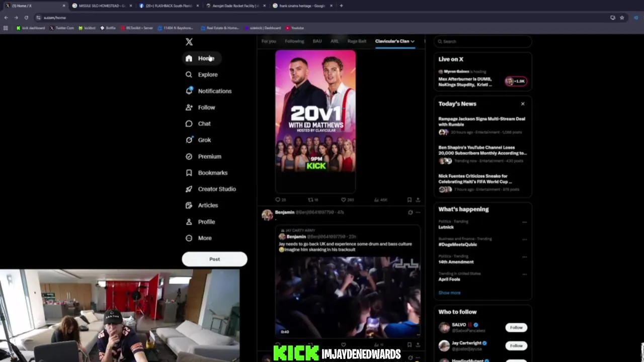Open Notifications from the sidebar

(208, 91)
